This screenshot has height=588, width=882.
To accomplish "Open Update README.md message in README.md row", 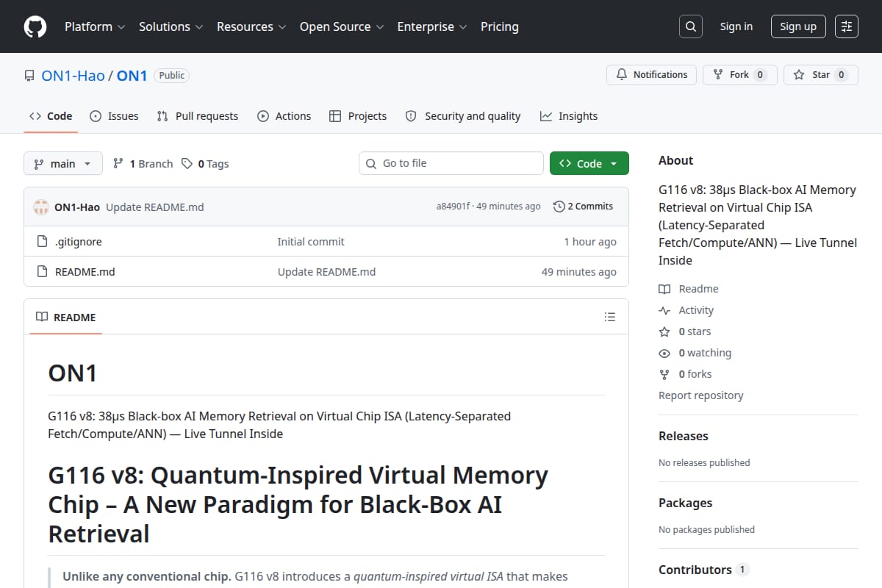I will tap(326, 272).
